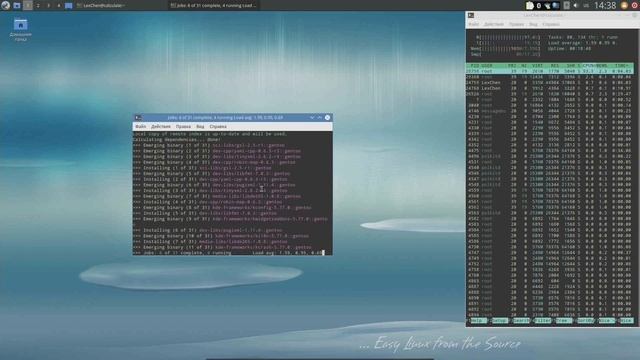Open the clipboard tray icon
Viewport: 640px width, 360px height.
coord(530,5)
